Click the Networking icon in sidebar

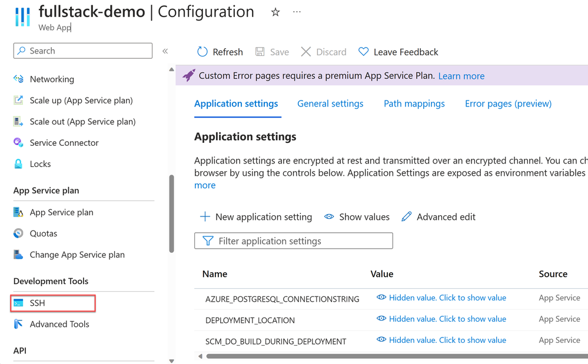pos(18,79)
